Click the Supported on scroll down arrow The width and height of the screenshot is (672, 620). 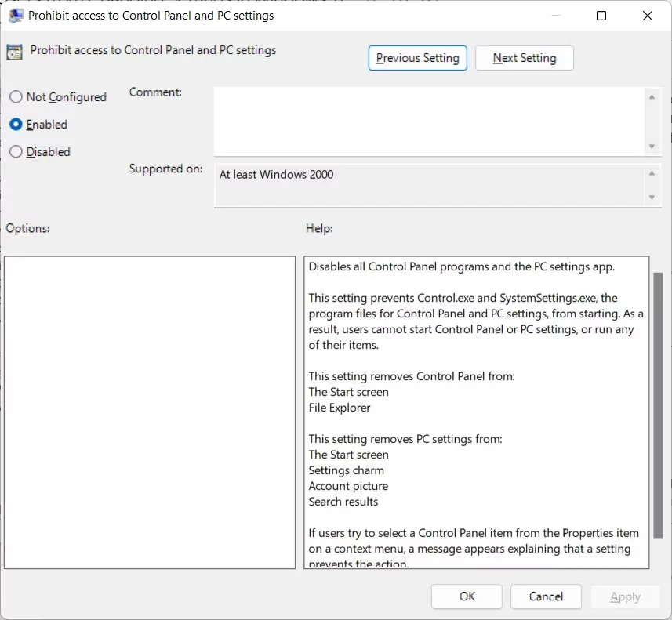tap(652, 198)
